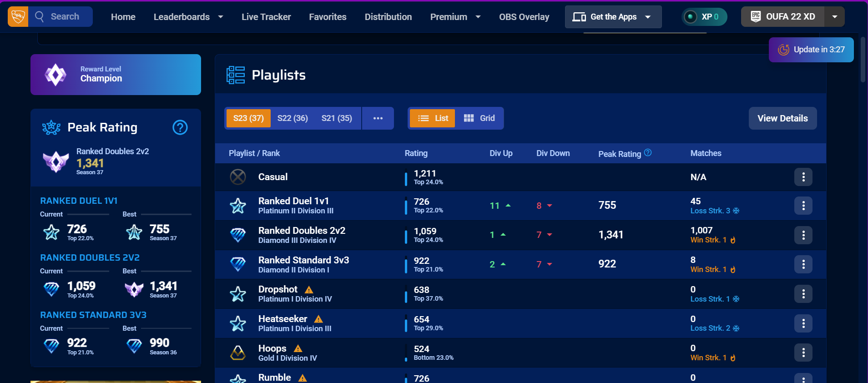Click the Reward Level Champion card
This screenshot has width=868, height=383.
pyautogui.click(x=116, y=75)
